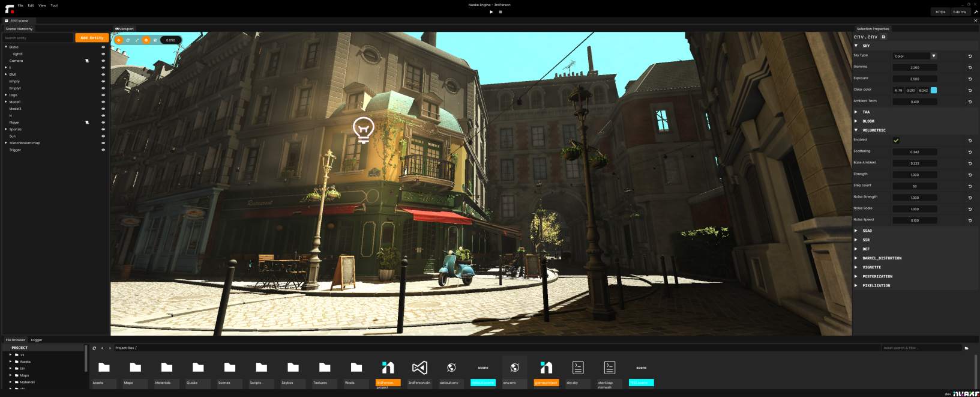Click the Search entity field
Screen dimensions: 980x397
point(38,38)
